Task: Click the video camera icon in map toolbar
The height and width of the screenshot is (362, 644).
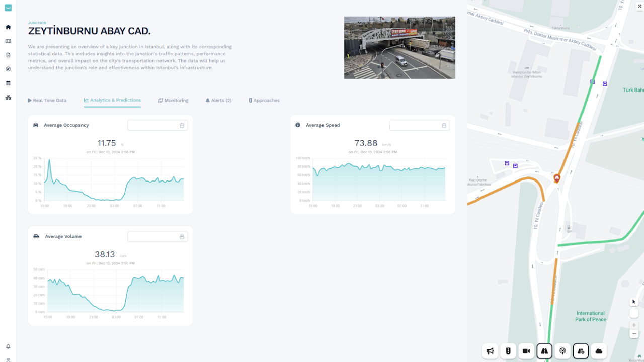Action: click(526, 351)
